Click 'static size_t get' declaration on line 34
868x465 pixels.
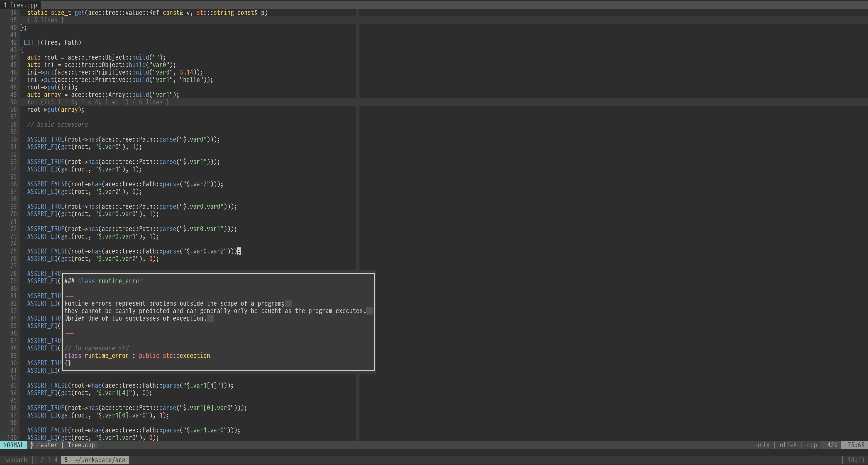(x=56, y=13)
